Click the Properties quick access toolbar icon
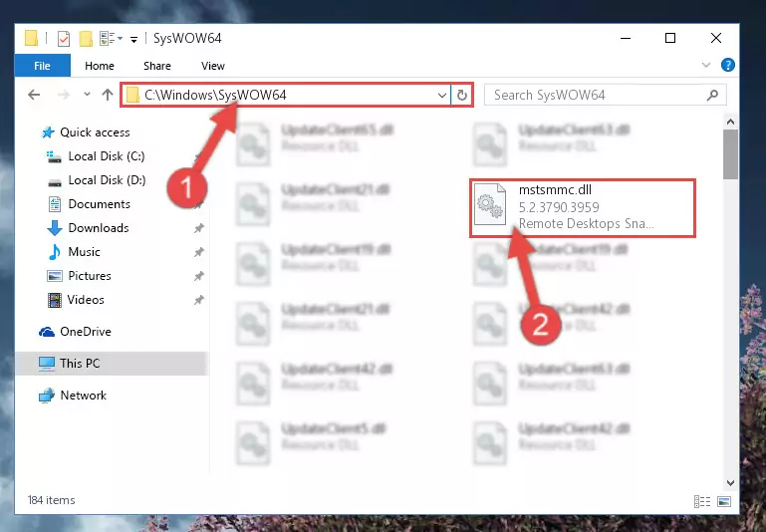This screenshot has height=532, width=766. (64, 38)
